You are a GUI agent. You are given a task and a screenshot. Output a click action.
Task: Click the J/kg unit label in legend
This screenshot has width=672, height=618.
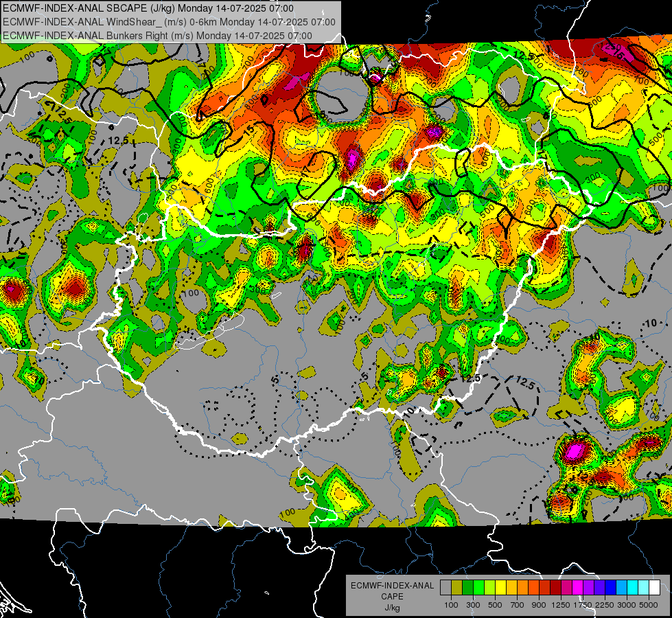[x=392, y=608]
